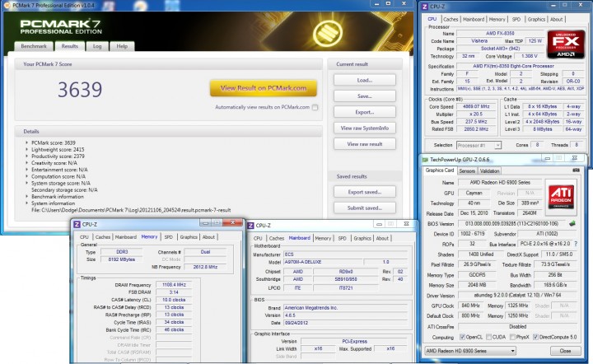Open Graphics tab in CPU-Z Memory window
Viewport: 593px width, 364px height.
pos(189,237)
